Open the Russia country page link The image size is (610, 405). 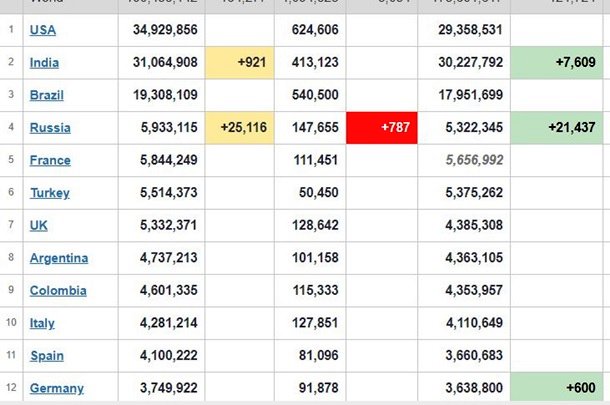tap(50, 128)
